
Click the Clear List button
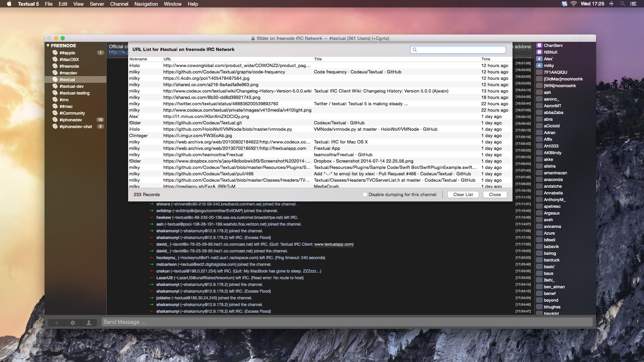click(x=463, y=194)
